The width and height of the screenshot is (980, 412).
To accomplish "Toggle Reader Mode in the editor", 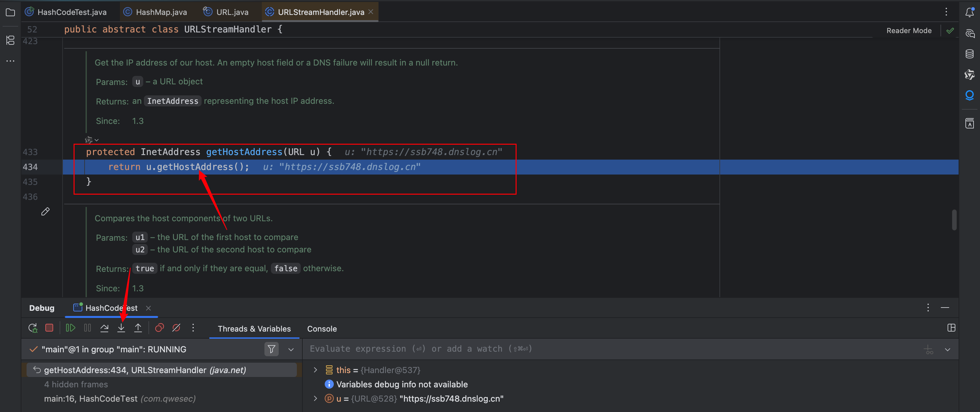I will click(908, 30).
